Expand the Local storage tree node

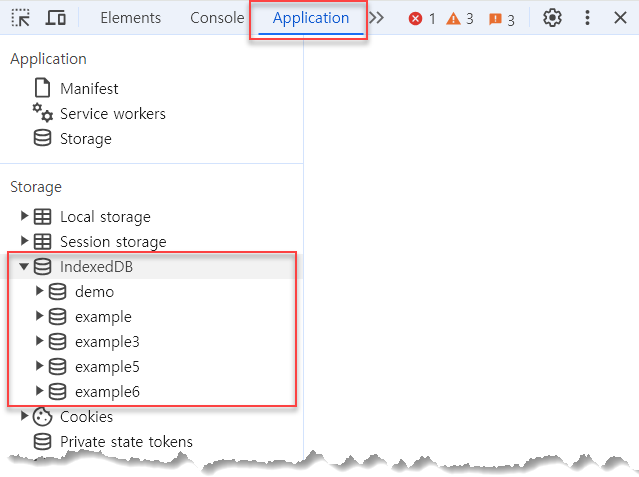24,216
